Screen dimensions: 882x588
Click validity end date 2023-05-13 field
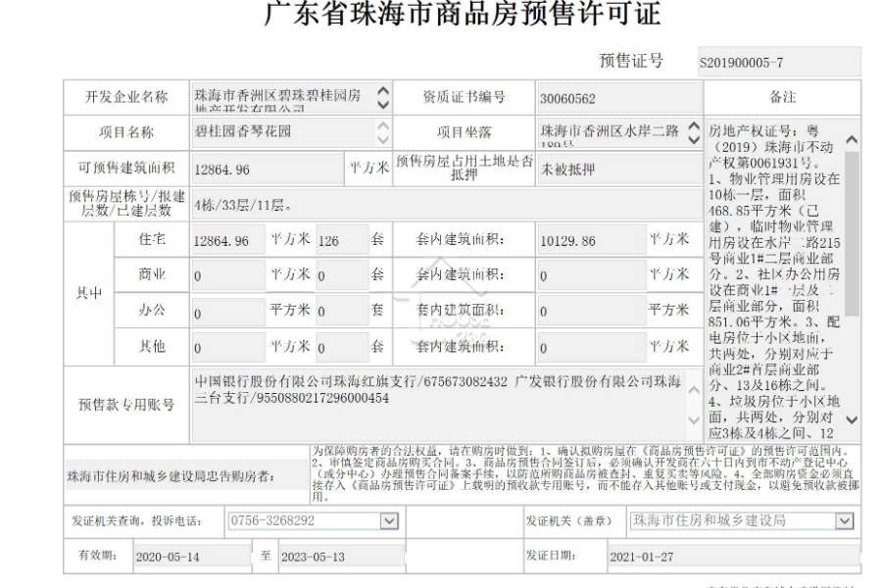341,557
